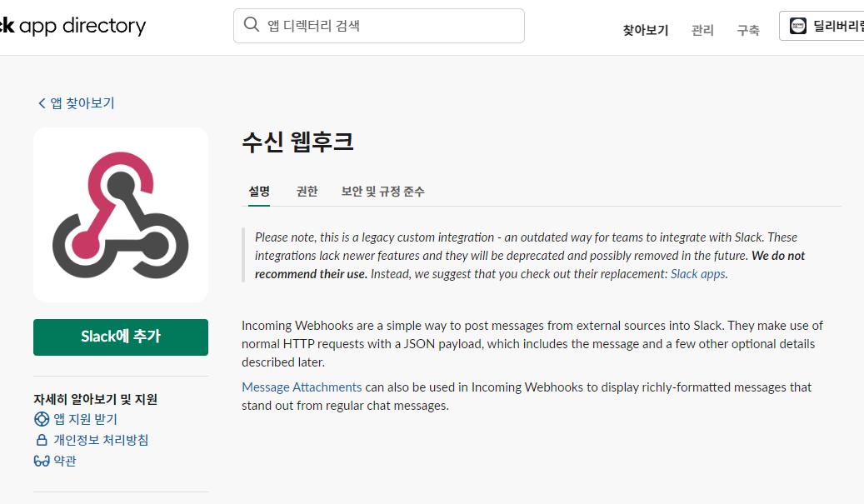Click the 수신 웹후크 page title

click(297, 142)
